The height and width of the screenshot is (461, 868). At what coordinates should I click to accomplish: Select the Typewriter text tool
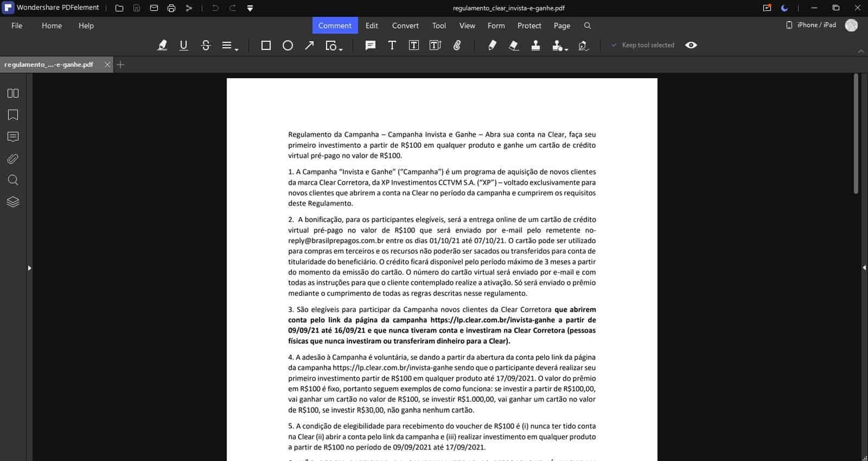coord(392,45)
